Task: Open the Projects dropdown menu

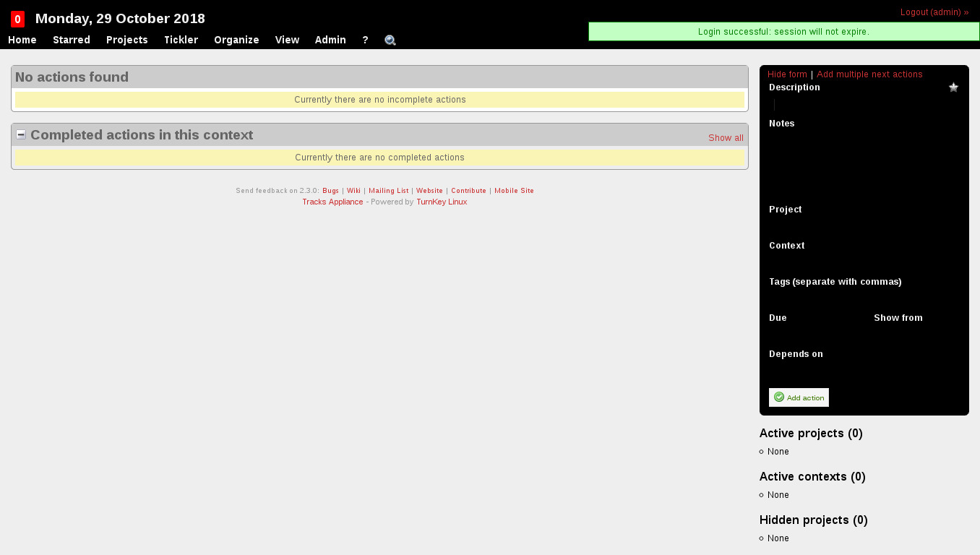Action: pos(127,40)
